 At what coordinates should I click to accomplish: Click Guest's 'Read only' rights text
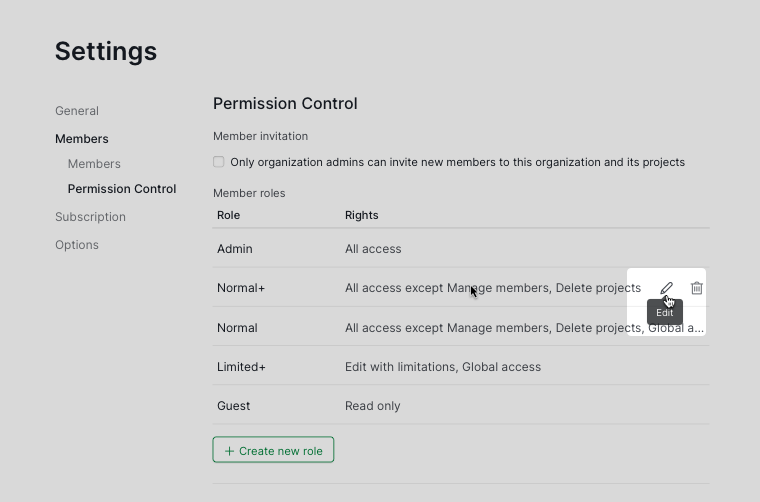pyautogui.click(x=373, y=406)
